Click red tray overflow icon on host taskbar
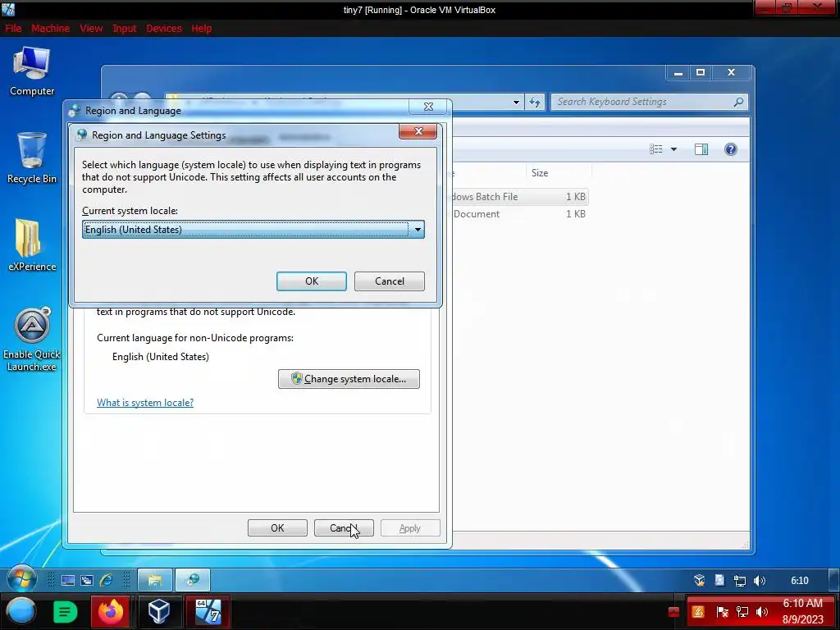The image size is (840, 630). click(x=673, y=612)
